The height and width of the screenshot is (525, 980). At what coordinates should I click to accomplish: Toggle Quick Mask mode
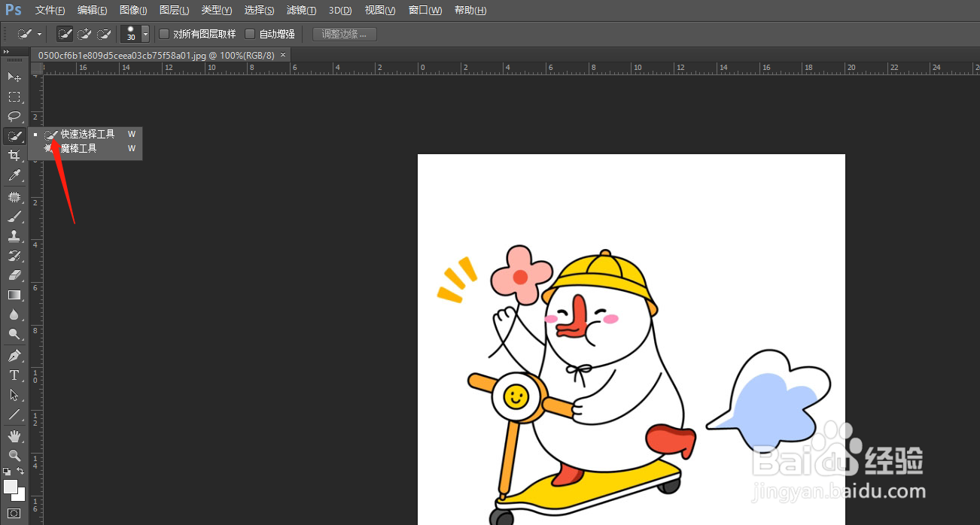[14, 513]
